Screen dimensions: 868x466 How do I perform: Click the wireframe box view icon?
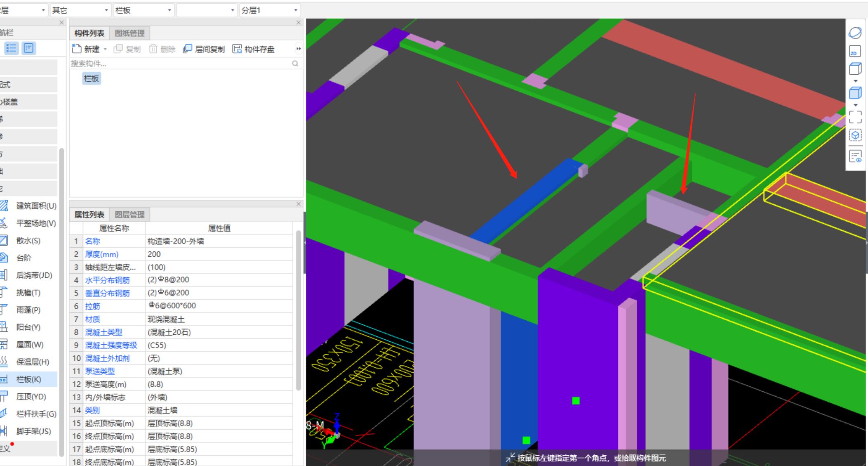(x=855, y=69)
